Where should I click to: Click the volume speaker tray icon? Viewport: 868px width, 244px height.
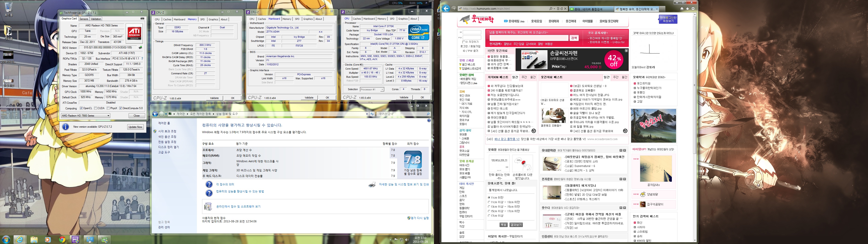tap(407, 240)
